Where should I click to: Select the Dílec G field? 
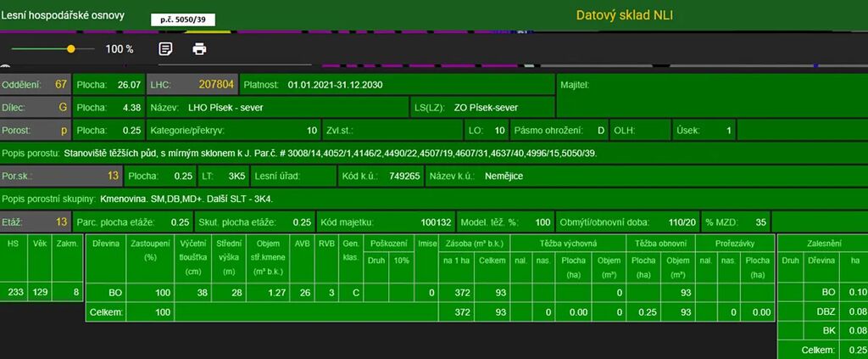point(36,108)
